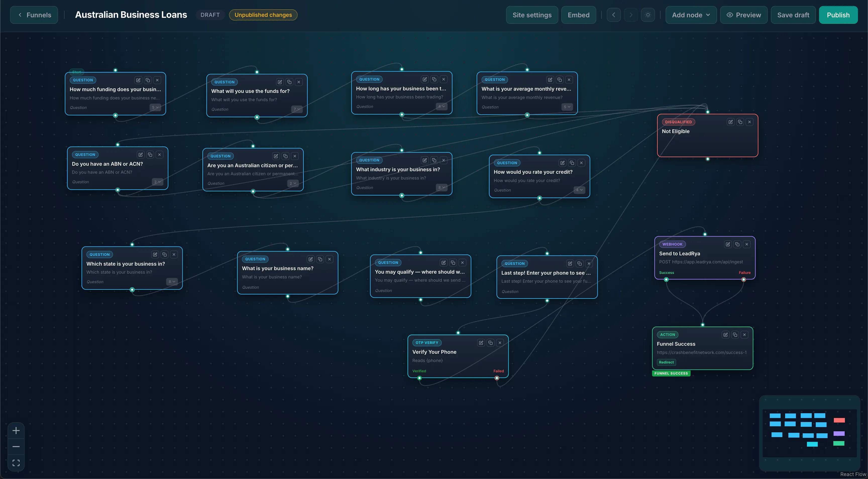Edit the Verify Your Phone OTP node
This screenshot has width=868, height=479.
481,343
